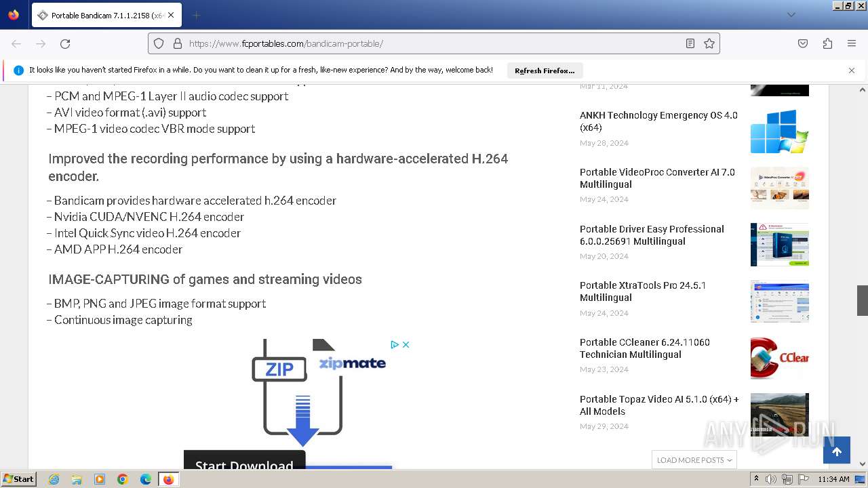Open a new tab with plus button
This screenshot has width=868, height=488.
pyautogui.click(x=196, y=15)
